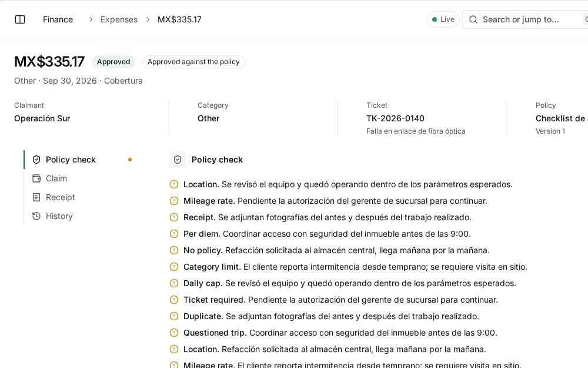Click Version 1 under Policy
Image resolution: width=588 pixels, height=368 pixels.
[x=550, y=131]
